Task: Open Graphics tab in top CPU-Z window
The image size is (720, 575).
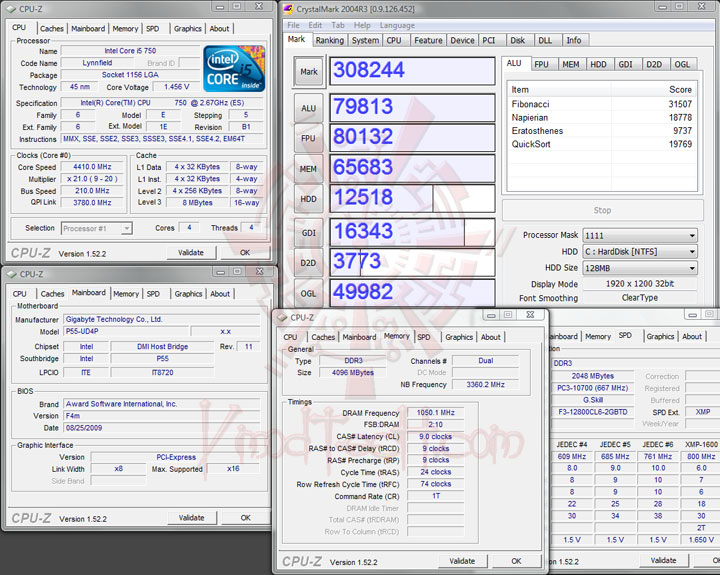Action: (187, 28)
